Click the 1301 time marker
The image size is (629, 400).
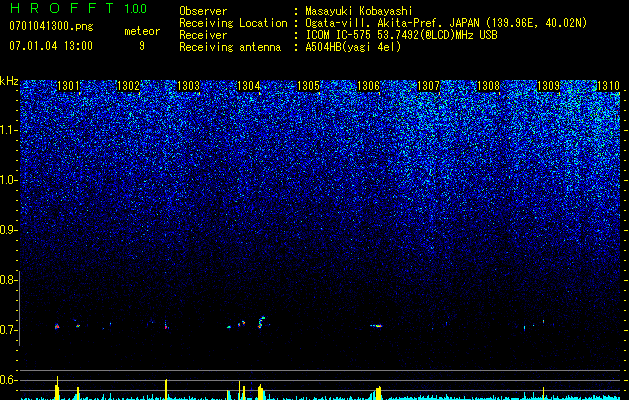coord(69,86)
